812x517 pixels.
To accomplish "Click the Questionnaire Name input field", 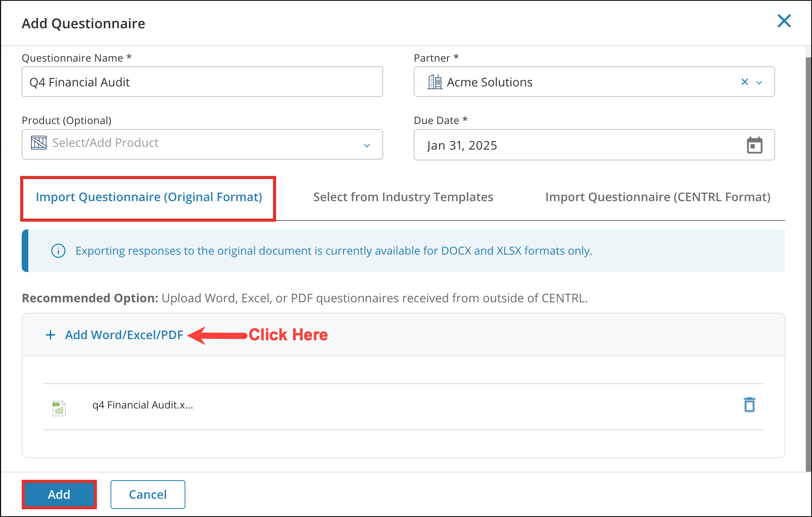I will tap(202, 82).
